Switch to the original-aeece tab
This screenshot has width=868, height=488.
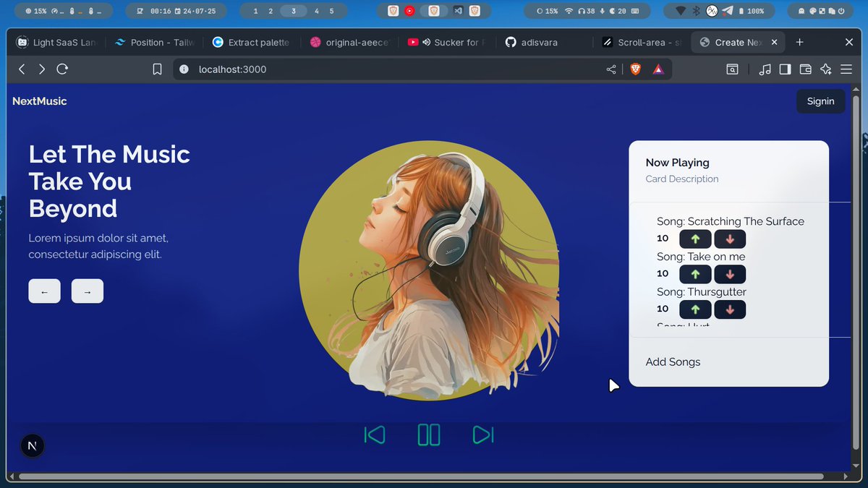coord(350,43)
